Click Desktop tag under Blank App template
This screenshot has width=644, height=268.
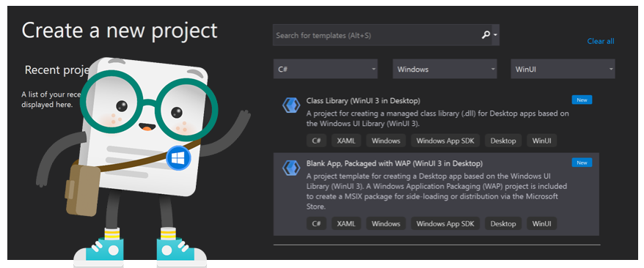[503, 223]
